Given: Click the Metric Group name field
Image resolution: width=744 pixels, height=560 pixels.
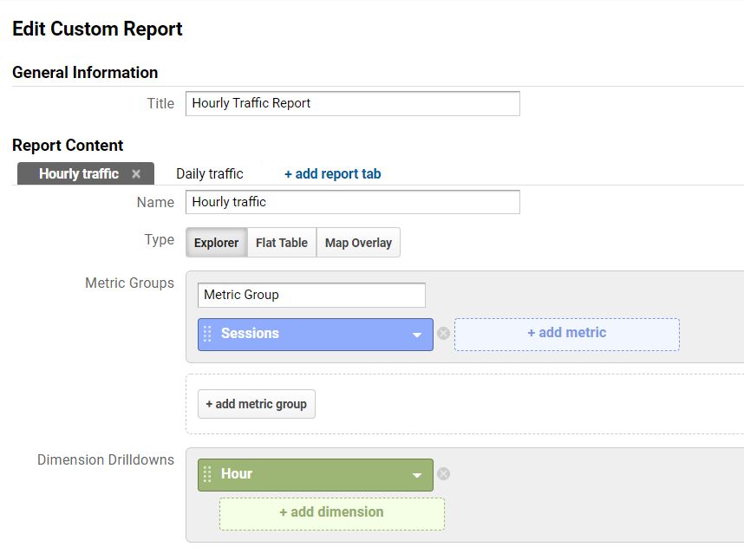Looking at the screenshot, I should tap(311, 295).
